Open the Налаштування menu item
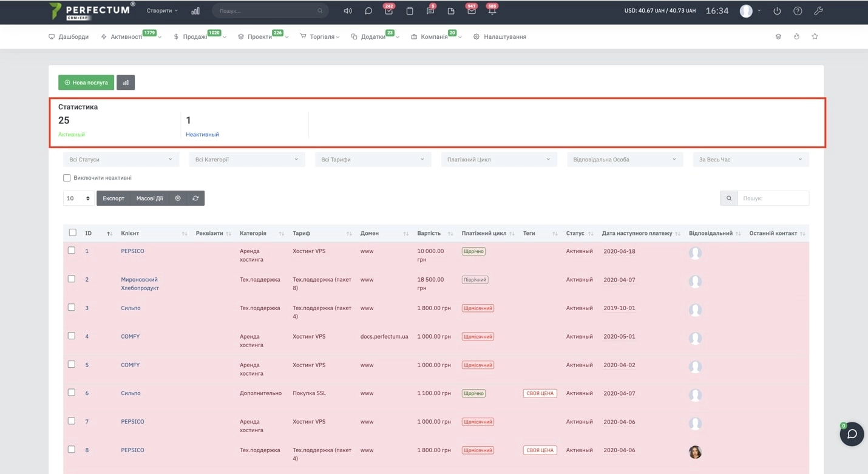This screenshot has width=868, height=474. point(500,36)
